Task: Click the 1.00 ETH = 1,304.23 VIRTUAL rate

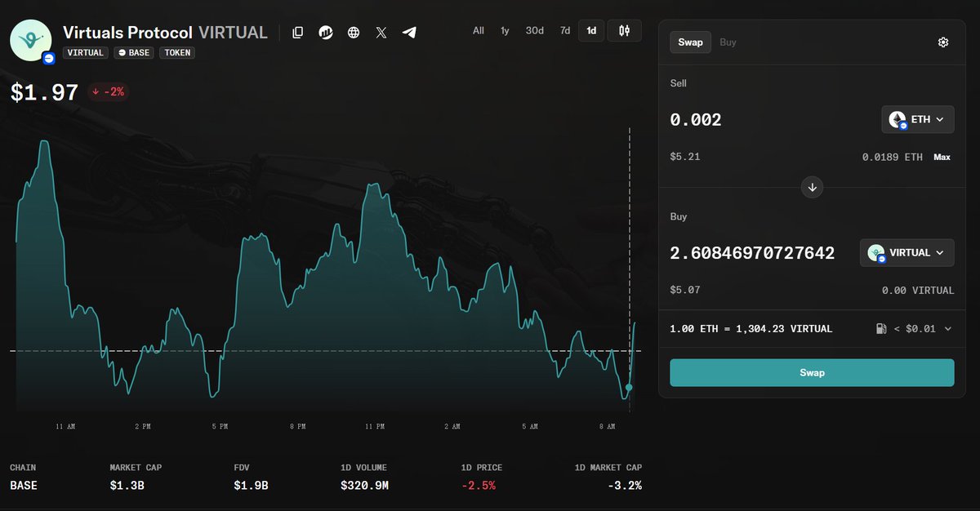Action: click(751, 329)
